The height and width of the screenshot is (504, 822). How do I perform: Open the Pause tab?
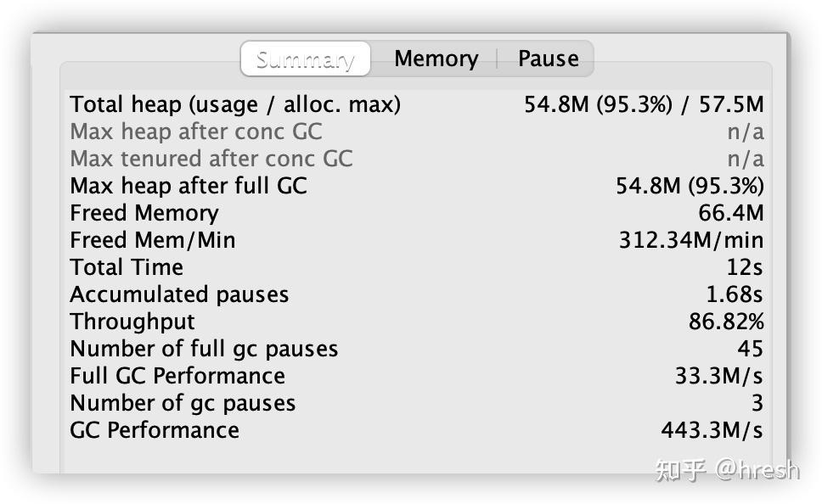pos(548,59)
